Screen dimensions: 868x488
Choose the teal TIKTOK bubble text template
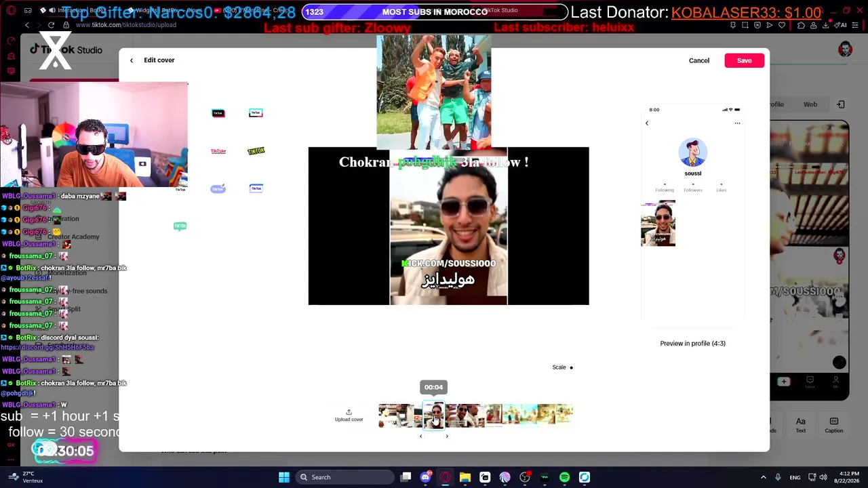(x=180, y=226)
